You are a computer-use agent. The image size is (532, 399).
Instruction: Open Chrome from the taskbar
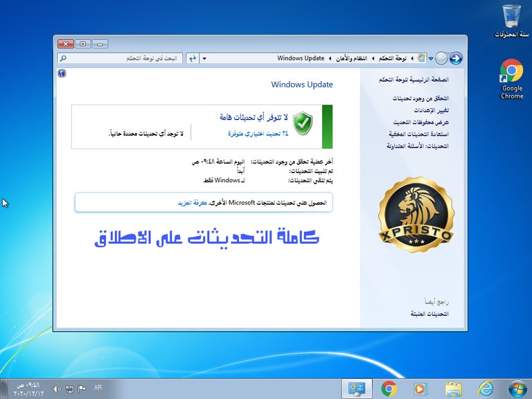pyautogui.click(x=389, y=389)
